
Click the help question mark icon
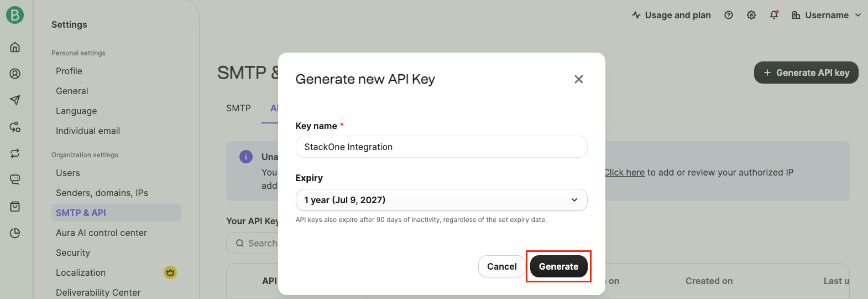pyautogui.click(x=729, y=15)
